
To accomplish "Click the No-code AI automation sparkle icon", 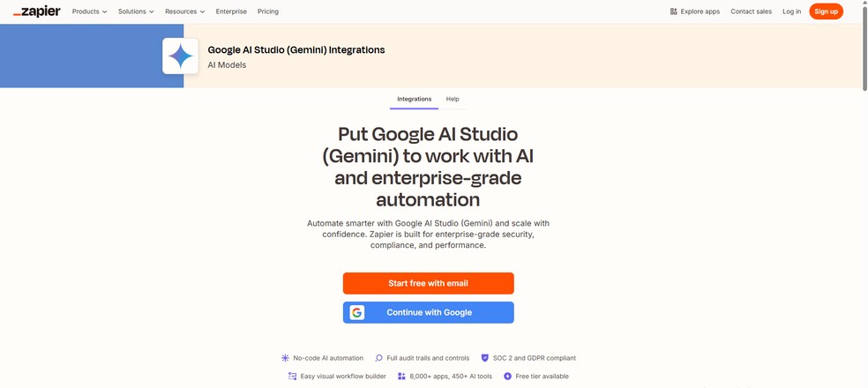I will click(285, 358).
